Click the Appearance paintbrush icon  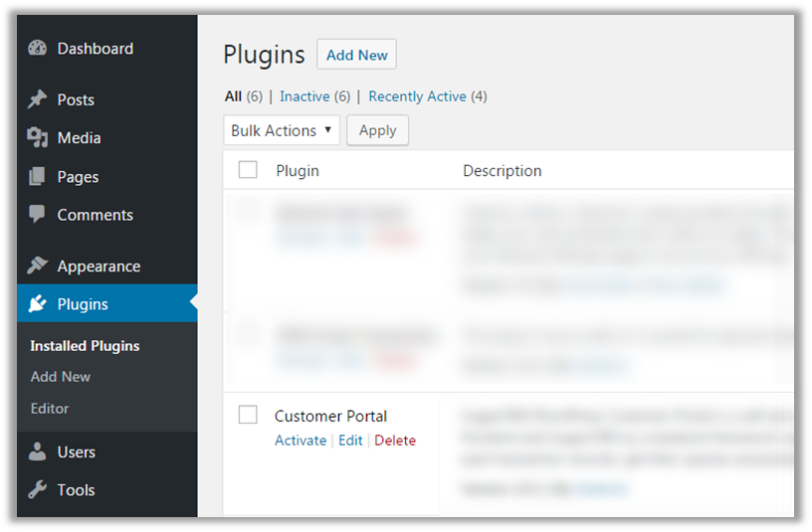(x=38, y=266)
